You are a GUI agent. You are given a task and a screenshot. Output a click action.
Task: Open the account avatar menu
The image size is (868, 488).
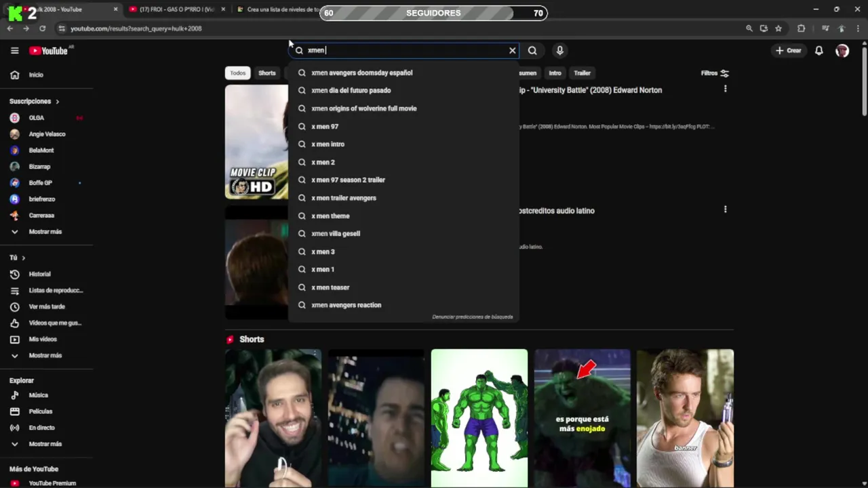point(842,51)
